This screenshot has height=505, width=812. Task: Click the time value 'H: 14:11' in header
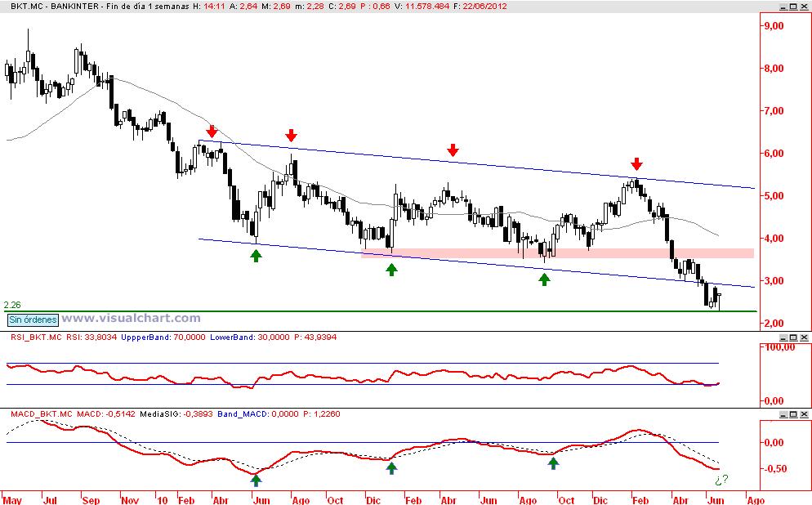coord(208,7)
